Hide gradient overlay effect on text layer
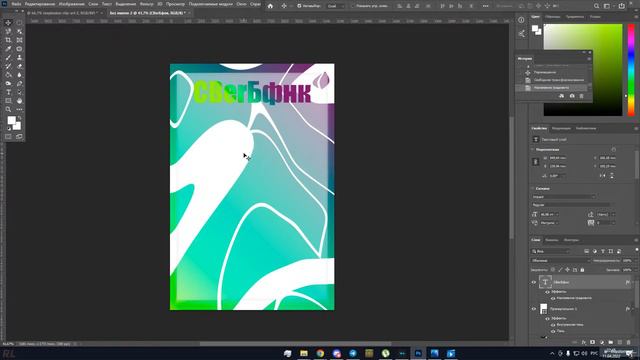This screenshot has width=640, height=360. click(553, 298)
